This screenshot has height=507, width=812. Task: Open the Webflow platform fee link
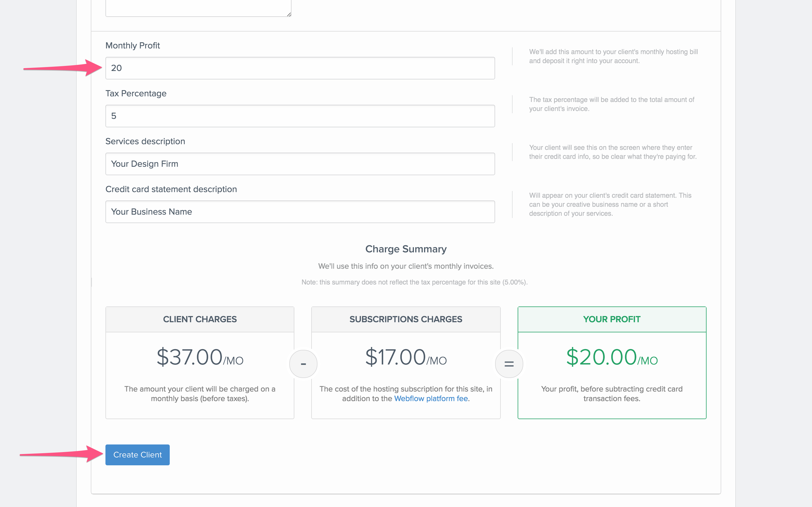(431, 398)
